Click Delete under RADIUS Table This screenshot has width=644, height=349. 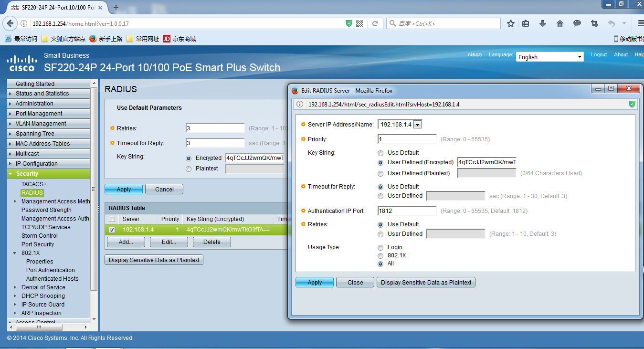[212, 242]
